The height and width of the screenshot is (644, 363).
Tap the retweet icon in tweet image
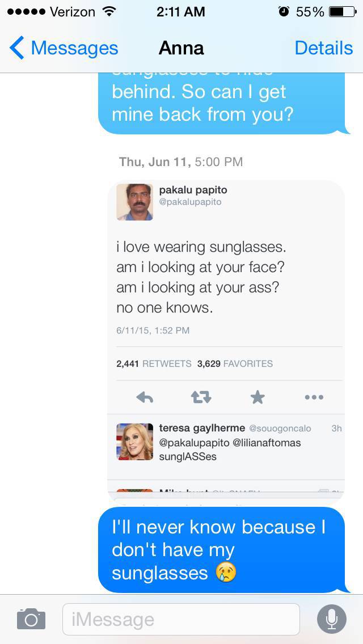[x=200, y=397]
